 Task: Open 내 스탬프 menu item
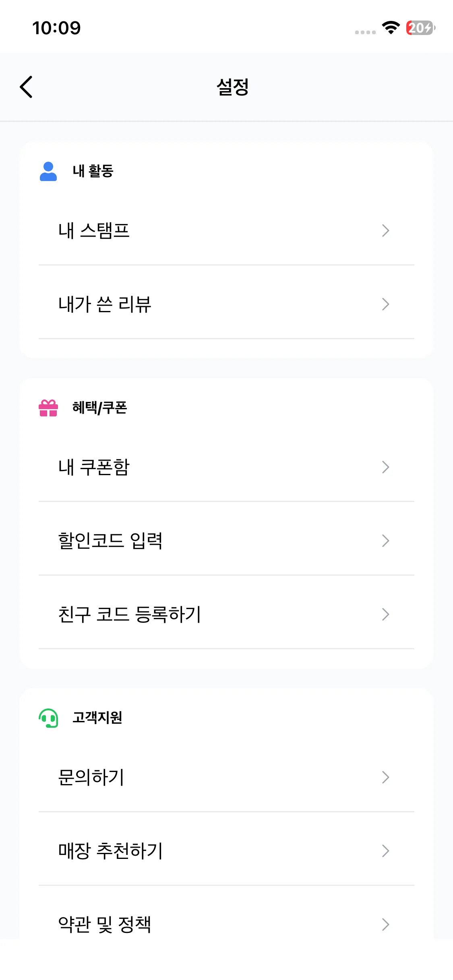(x=94, y=231)
